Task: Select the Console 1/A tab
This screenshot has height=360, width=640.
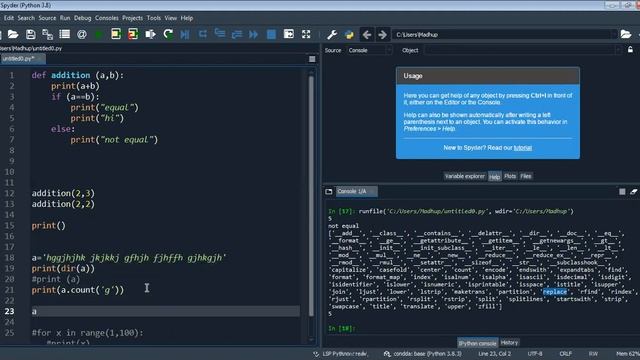Action: (356, 191)
